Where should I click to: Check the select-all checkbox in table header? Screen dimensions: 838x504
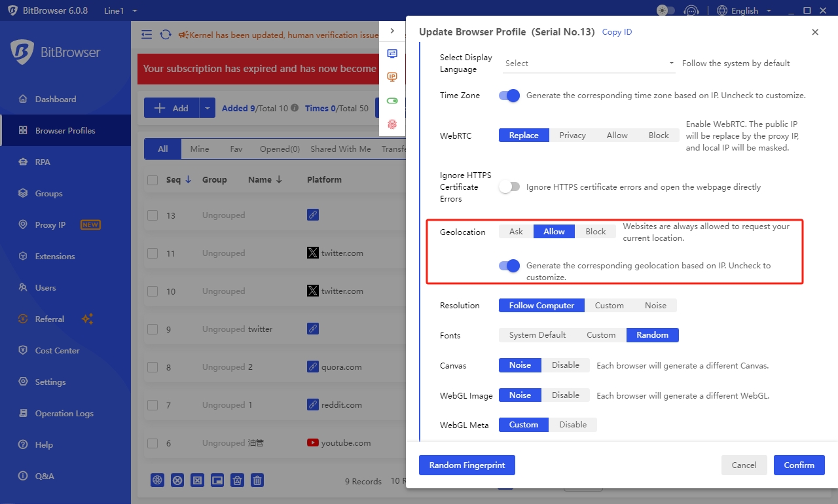[153, 180]
